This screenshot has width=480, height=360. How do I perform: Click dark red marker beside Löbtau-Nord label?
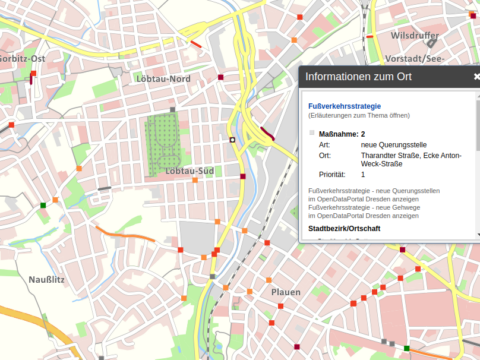[220, 77]
